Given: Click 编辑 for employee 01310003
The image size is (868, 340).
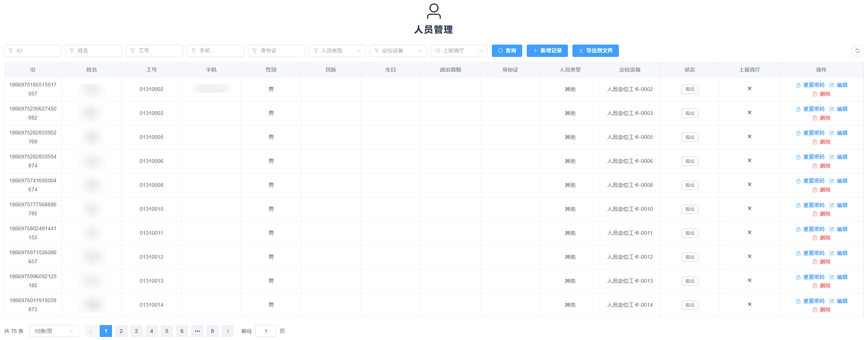Looking at the screenshot, I should click(838, 109).
